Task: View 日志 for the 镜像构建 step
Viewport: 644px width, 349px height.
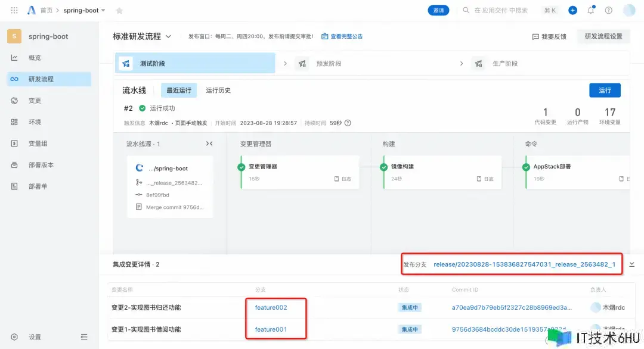Action: coord(485,179)
